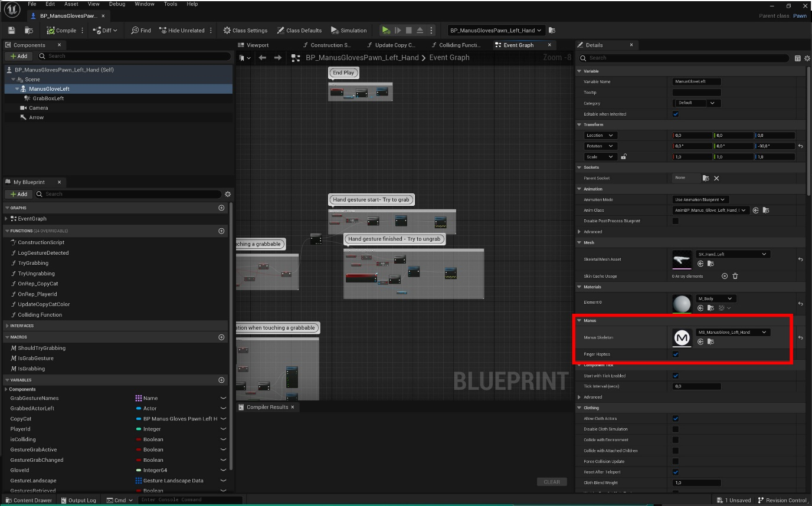The height and width of the screenshot is (506, 812).
Task: Open the Animation Mode dropdown
Action: tap(700, 200)
